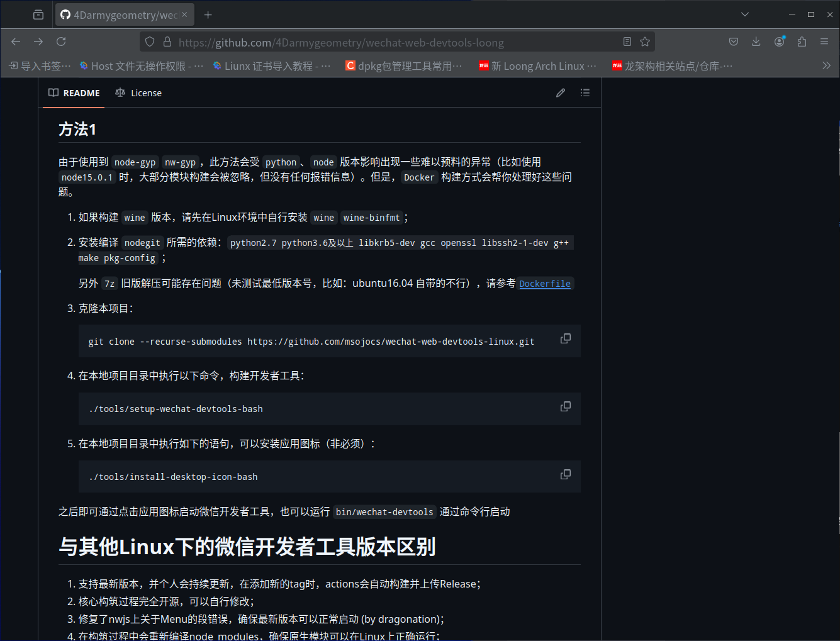
Task: Select the 4Darmygeometry/wec browser tab
Action: 125,14
